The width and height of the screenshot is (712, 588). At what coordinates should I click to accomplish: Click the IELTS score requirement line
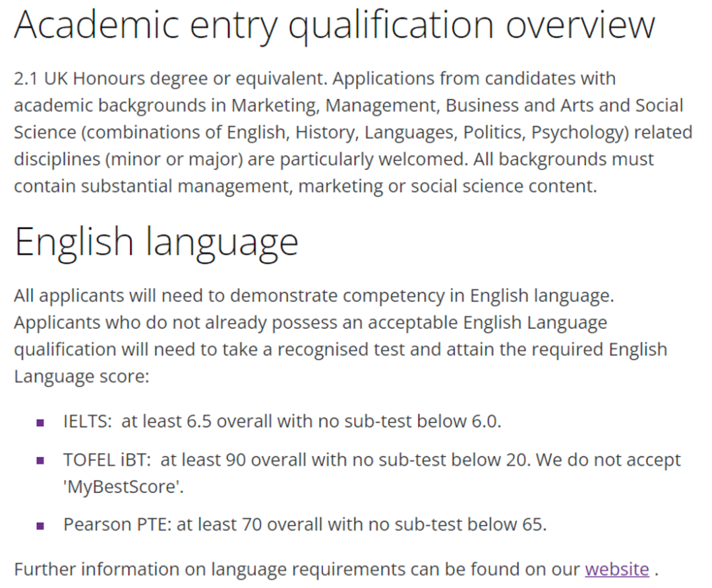(282, 421)
